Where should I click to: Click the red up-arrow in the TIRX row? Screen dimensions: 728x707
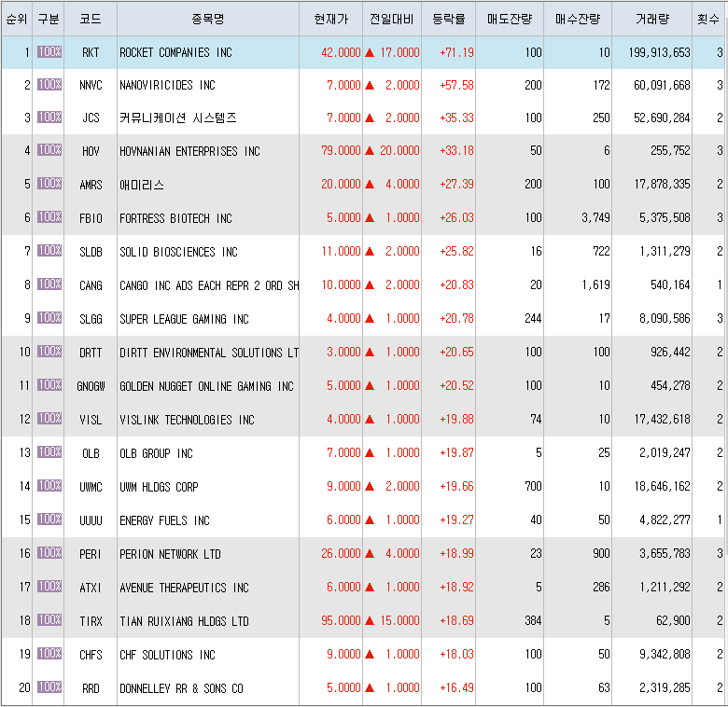tap(370, 620)
